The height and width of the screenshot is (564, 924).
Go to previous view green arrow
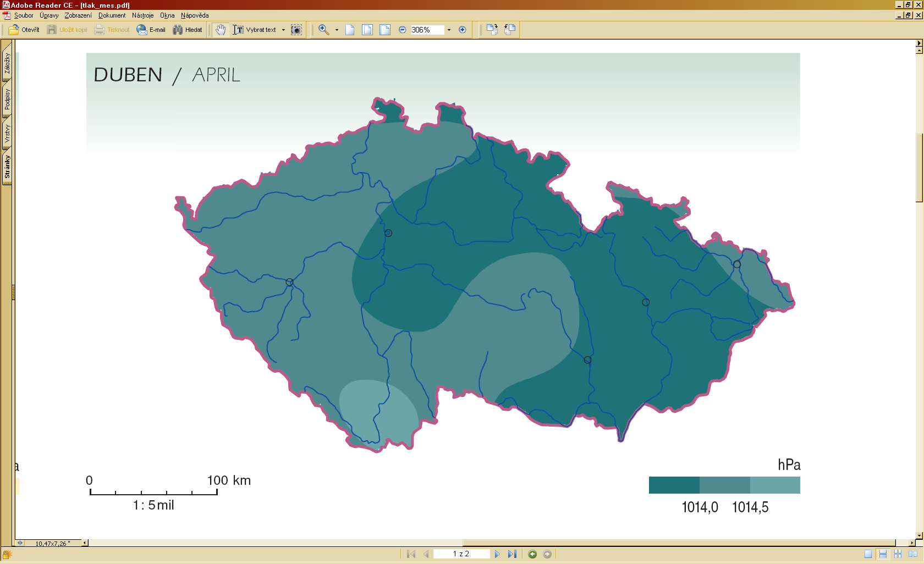(x=532, y=554)
